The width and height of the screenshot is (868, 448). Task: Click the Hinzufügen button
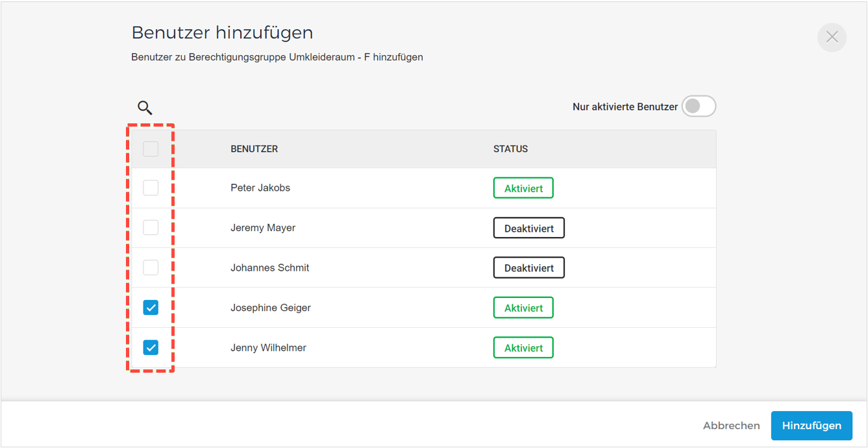pos(812,426)
